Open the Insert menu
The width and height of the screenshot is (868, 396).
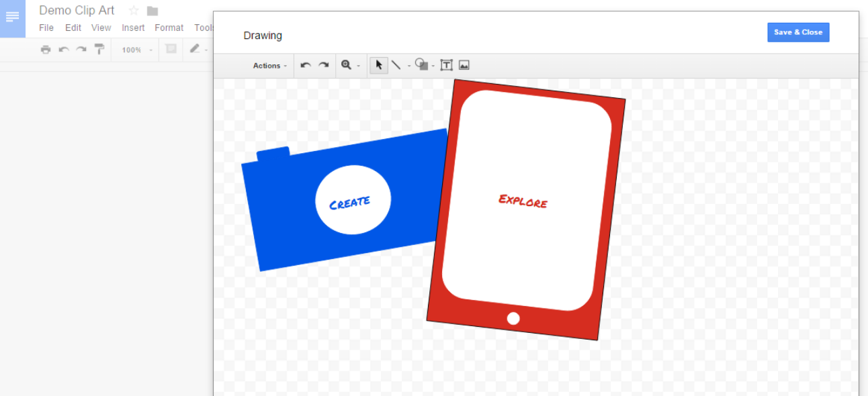(x=133, y=28)
